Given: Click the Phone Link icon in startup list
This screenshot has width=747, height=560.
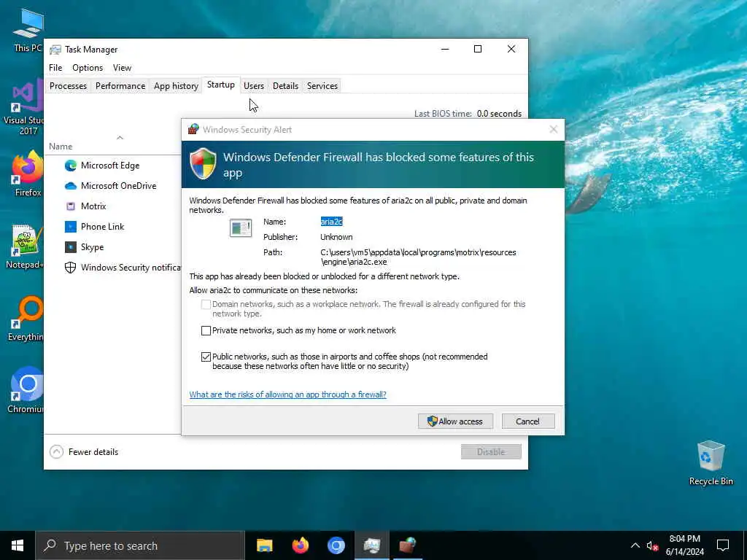Looking at the screenshot, I should pyautogui.click(x=71, y=227).
